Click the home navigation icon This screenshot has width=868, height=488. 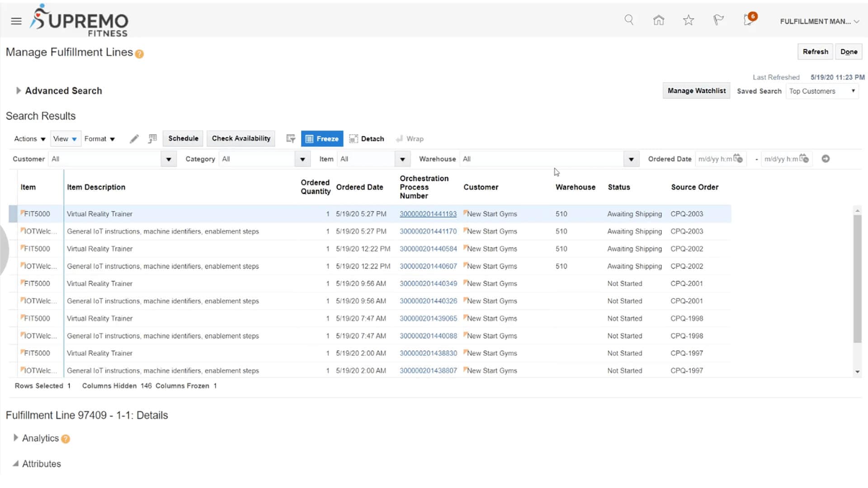[x=659, y=20]
